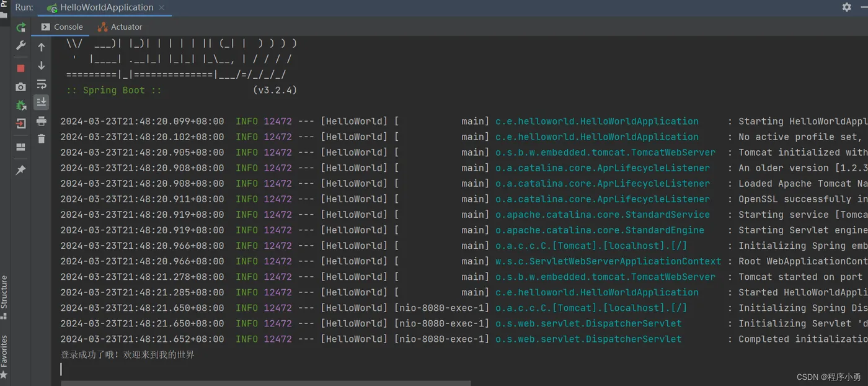
Task: Pin the run tab
Action: [x=20, y=170]
